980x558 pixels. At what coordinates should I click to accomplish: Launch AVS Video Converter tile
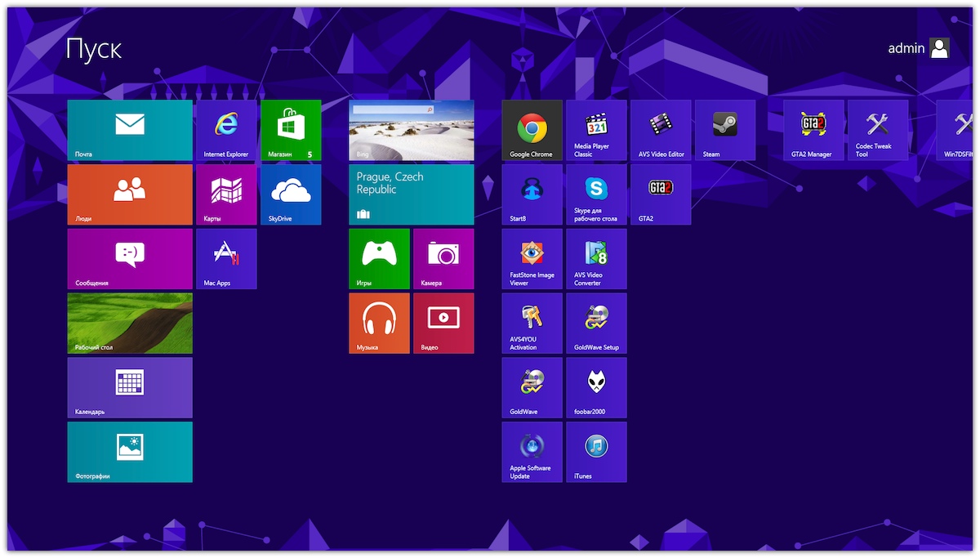point(596,259)
